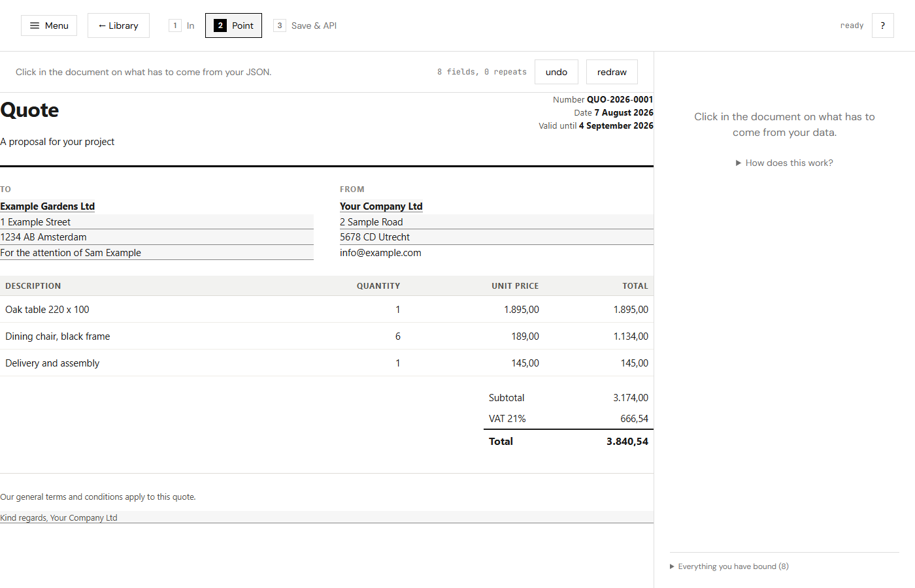
Task: Open the Menu button
Action: [x=49, y=25]
